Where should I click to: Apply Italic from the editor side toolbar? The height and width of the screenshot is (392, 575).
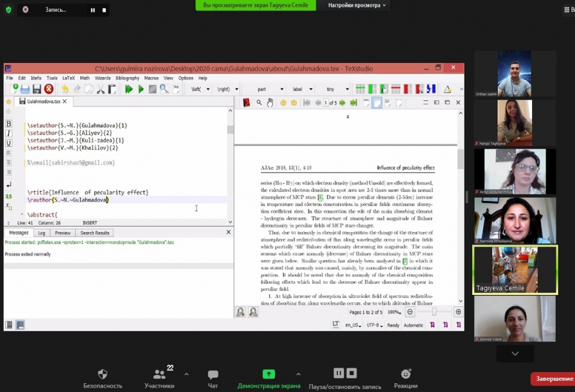click(x=9, y=134)
